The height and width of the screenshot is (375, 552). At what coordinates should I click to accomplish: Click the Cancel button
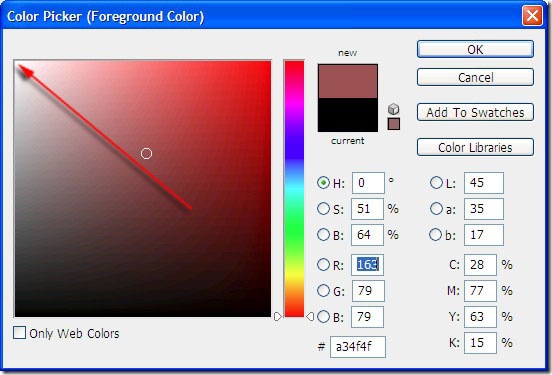tap(475, 77)
